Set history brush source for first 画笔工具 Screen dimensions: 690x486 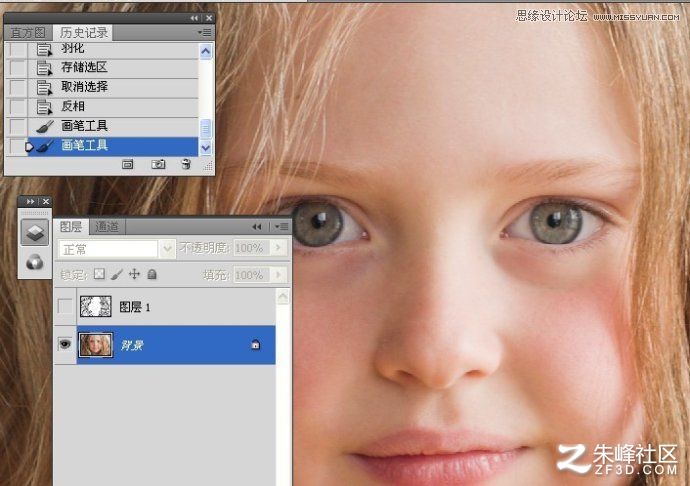(18, 126)
